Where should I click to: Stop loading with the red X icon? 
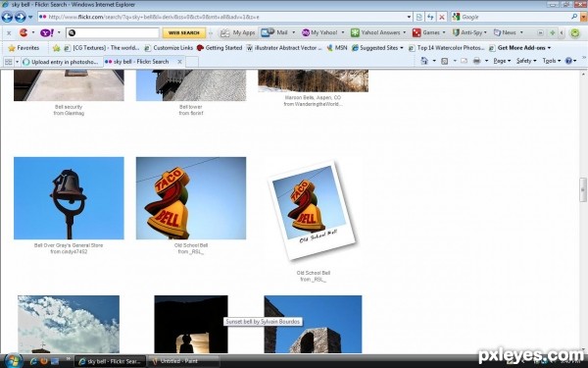pyautogui.click(x=442, y=17)
